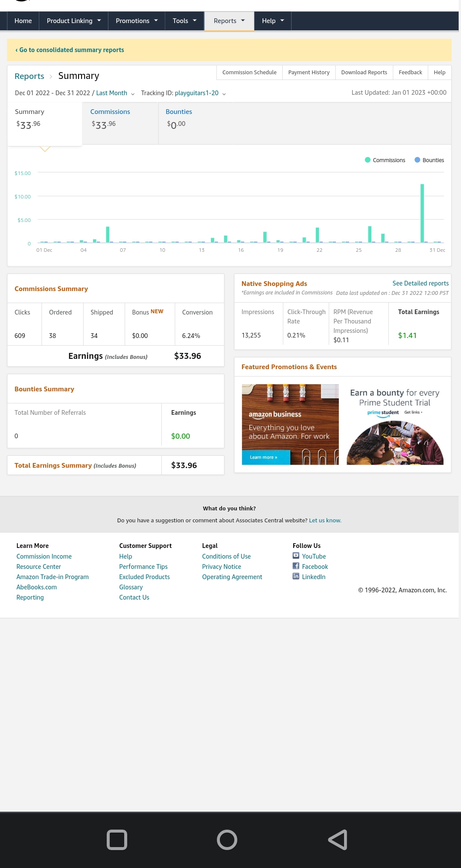
Task: Click the Reports breadcrumb link
Action: (29, 76)
